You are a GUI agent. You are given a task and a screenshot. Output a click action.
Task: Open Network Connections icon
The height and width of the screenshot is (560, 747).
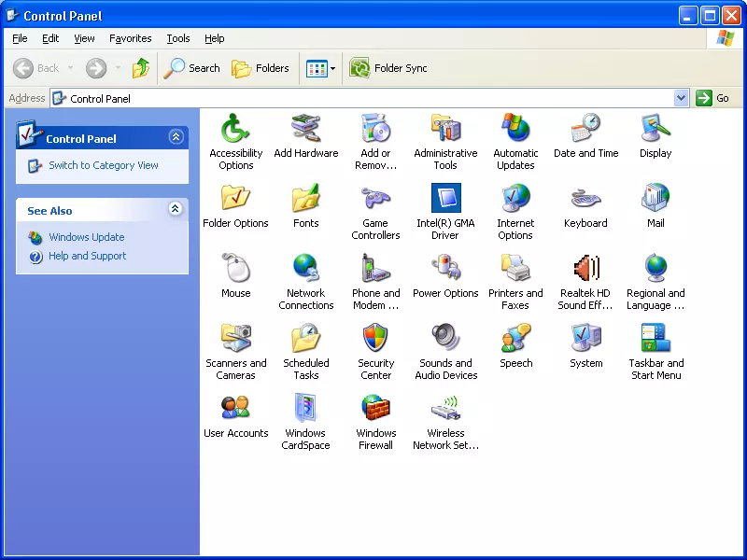305,268
